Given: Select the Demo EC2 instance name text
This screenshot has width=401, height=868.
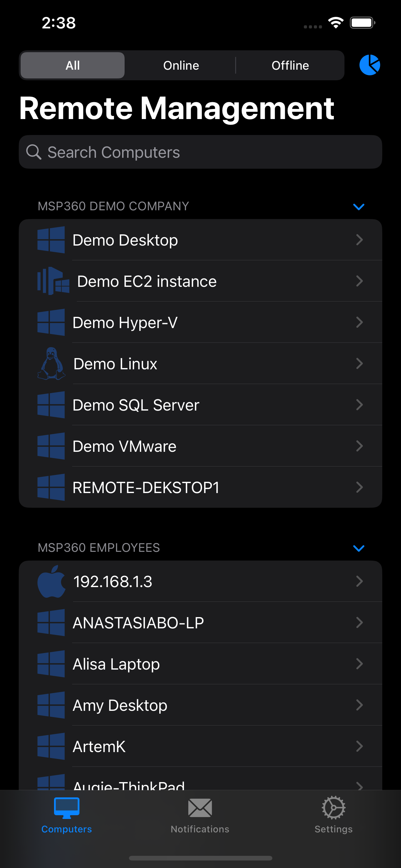Looking at the screenshot, I should (147, 281).
